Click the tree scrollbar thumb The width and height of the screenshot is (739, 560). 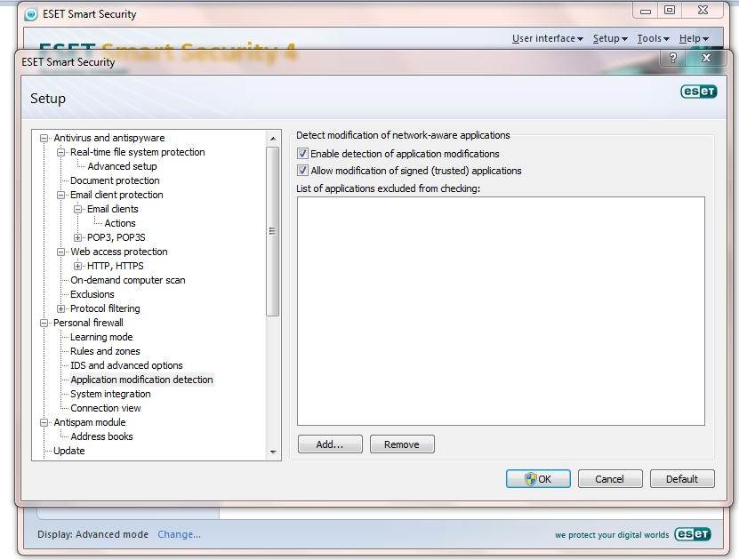[272, 231]
